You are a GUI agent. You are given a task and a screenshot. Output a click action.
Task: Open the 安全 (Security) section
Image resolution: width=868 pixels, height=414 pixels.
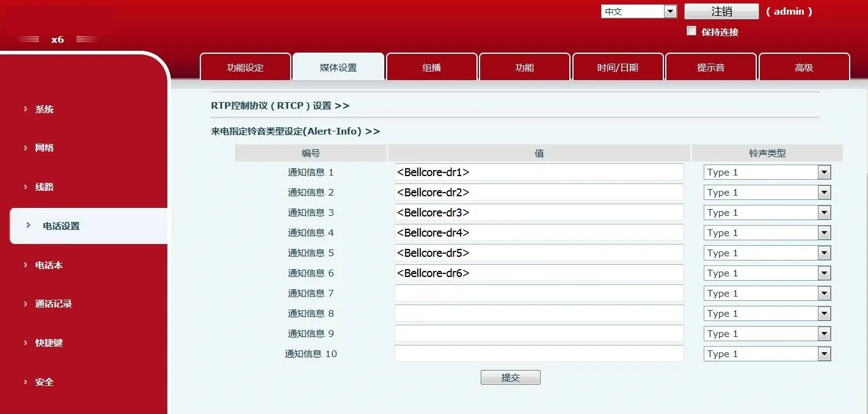(44, 382)
